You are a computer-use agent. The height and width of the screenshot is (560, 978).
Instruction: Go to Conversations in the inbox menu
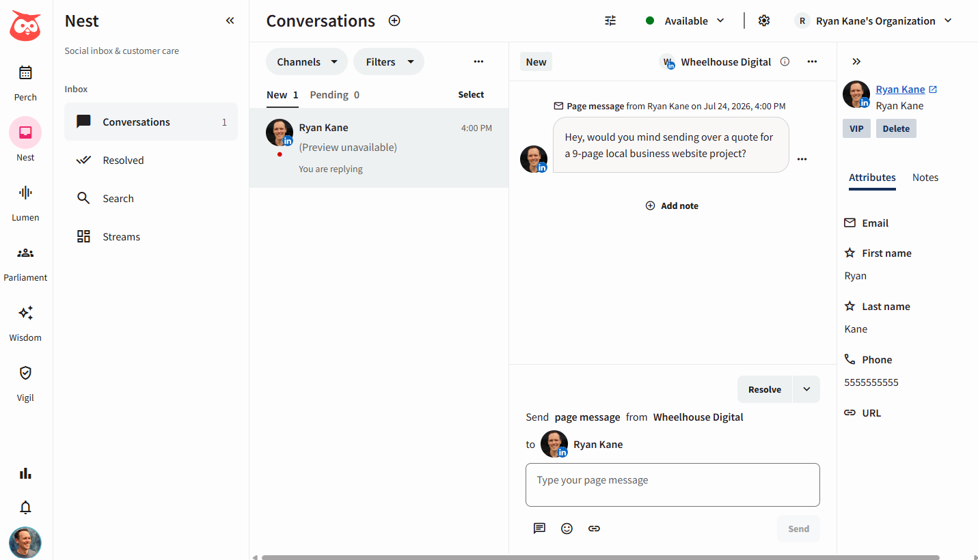[151, 122]
